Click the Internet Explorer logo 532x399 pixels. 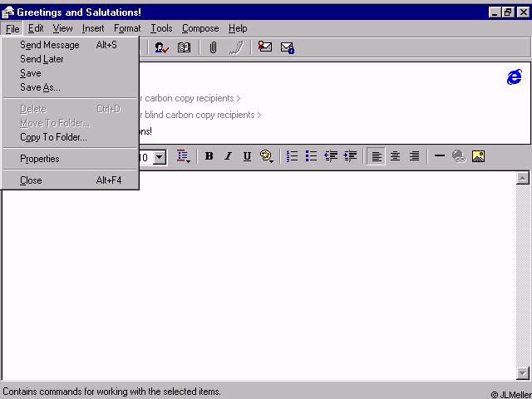tap(515, 77)
